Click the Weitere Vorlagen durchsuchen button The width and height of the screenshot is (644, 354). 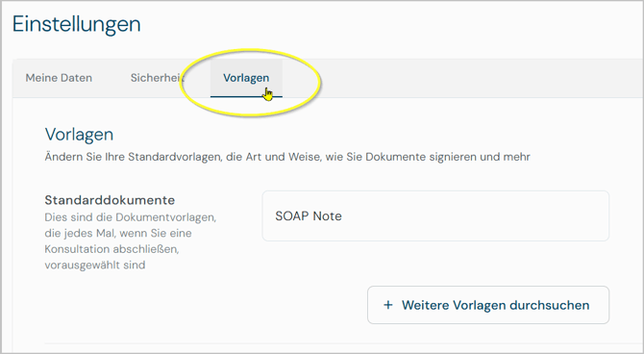pyautogui.click(x=488, y=305)
